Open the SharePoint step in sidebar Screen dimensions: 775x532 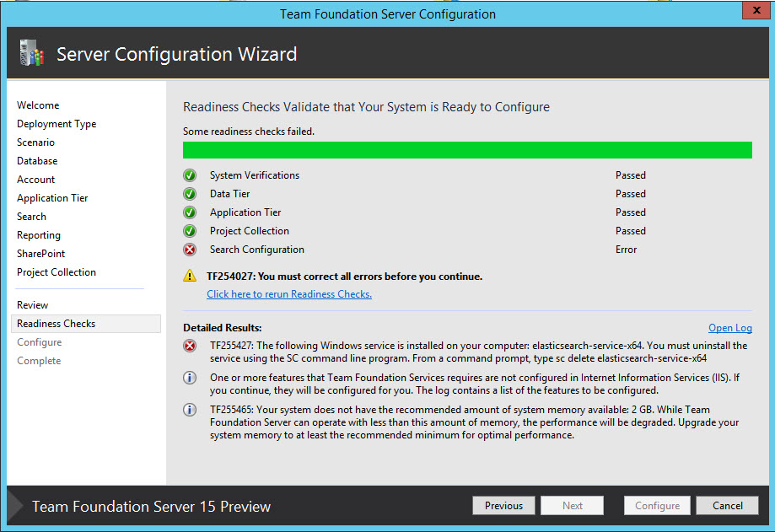click(x=40, y=254)
